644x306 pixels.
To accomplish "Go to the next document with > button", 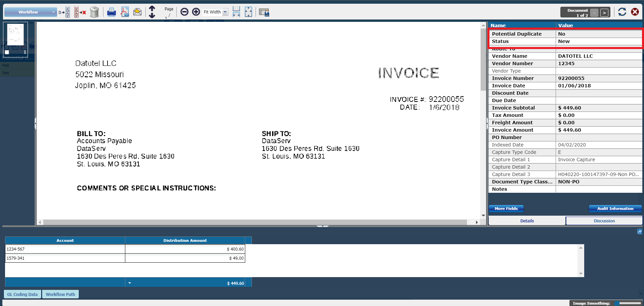I will coord(604,13).
